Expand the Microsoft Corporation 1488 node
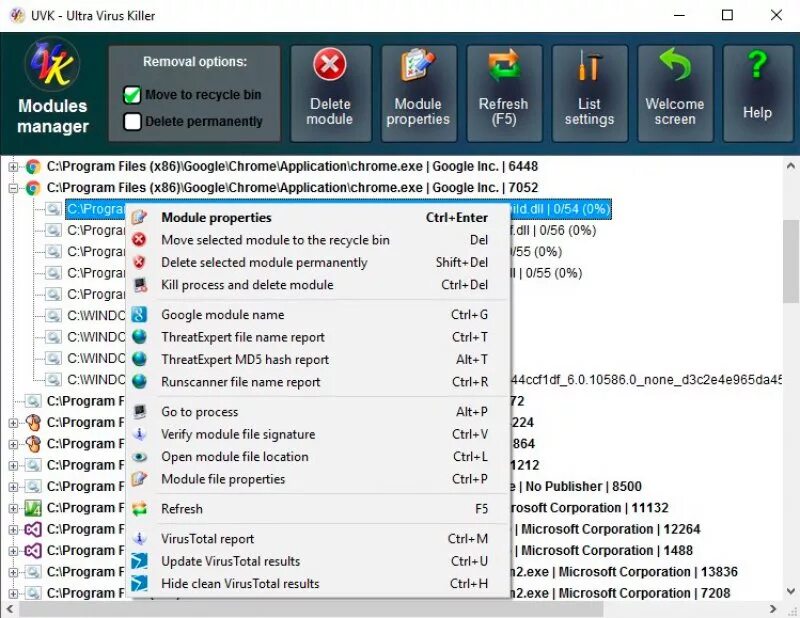 coord(13,551)
